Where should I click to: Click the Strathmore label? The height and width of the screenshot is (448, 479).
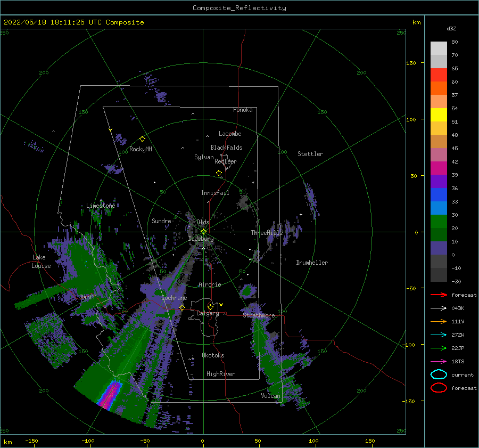pos(259,315)
